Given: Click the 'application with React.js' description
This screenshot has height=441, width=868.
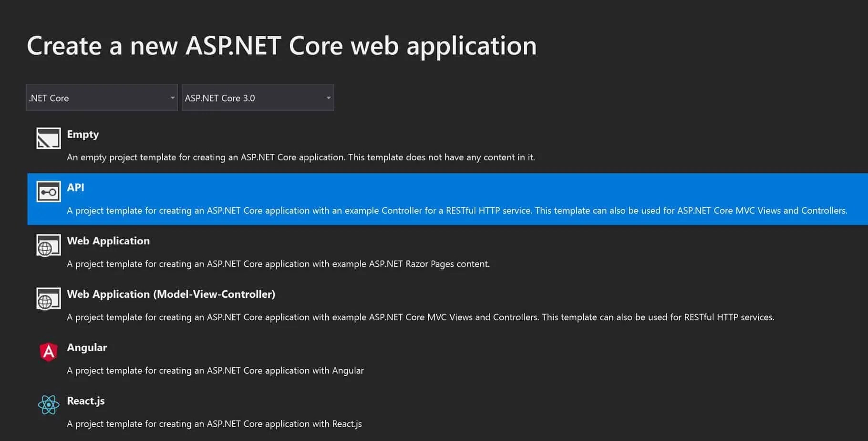Looking at the screenshot, I should [214, 424].
